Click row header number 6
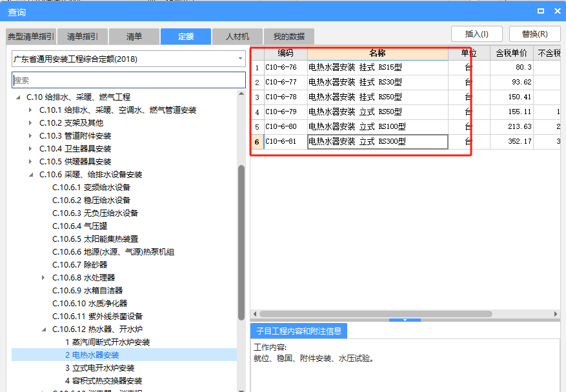This screenshot has height=392, width=566. pyautogui.click(x=257, y=142)
